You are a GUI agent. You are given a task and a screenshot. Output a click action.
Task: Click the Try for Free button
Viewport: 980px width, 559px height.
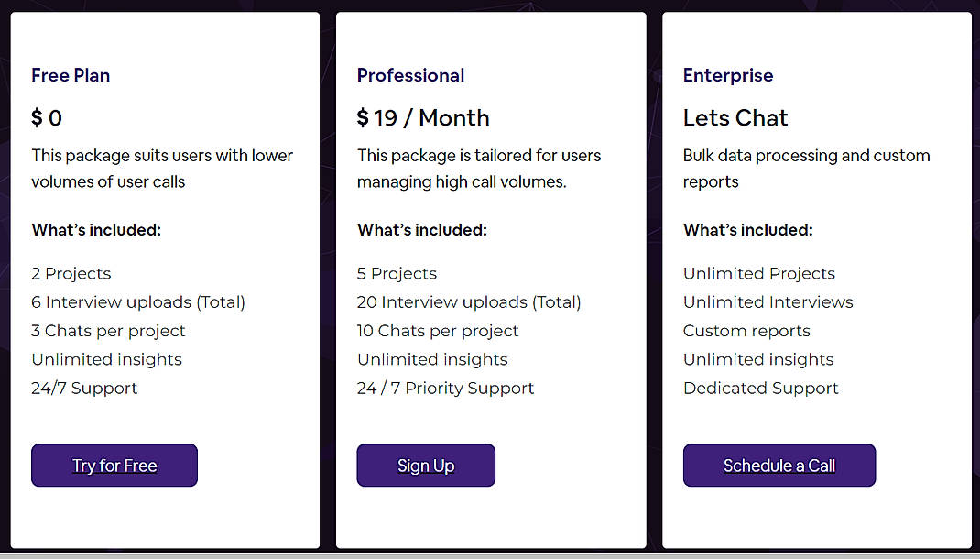coord(114,466)
